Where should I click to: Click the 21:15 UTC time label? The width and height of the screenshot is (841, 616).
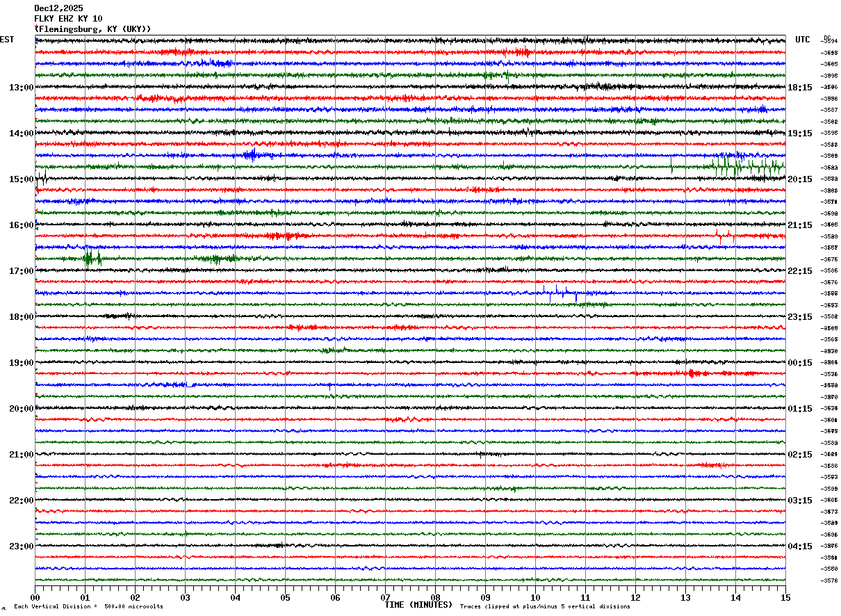(799, 225)
